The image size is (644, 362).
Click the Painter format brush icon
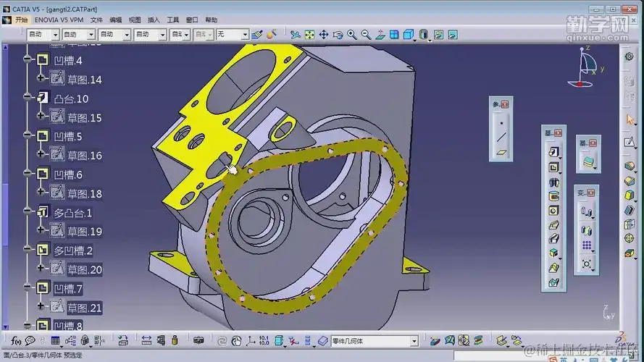coord(257,35)
